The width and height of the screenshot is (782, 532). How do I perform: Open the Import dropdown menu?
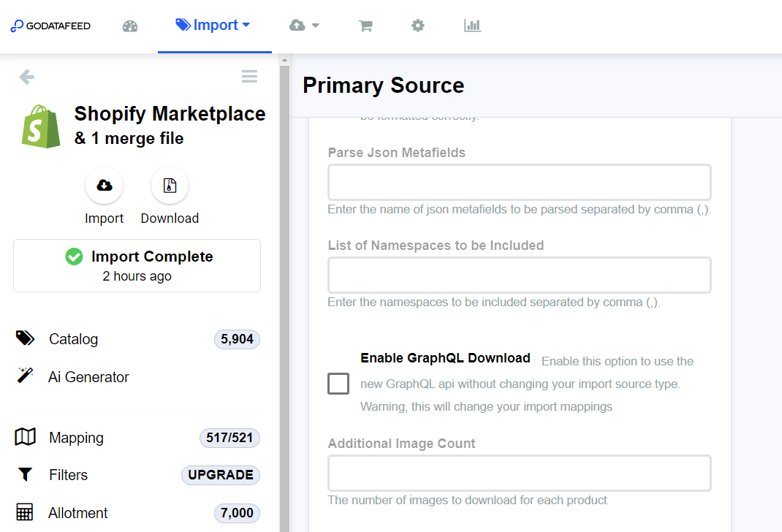(213, 26)
